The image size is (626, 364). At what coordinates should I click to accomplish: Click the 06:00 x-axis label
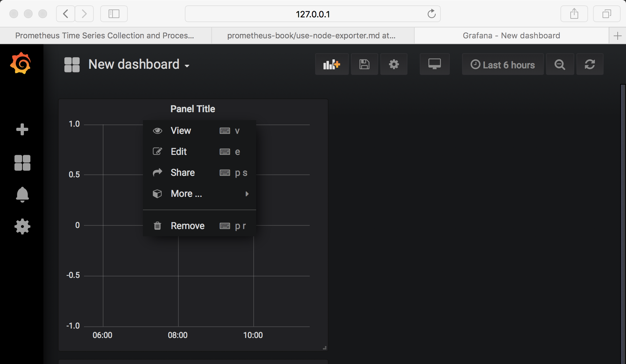click(102, 335)
